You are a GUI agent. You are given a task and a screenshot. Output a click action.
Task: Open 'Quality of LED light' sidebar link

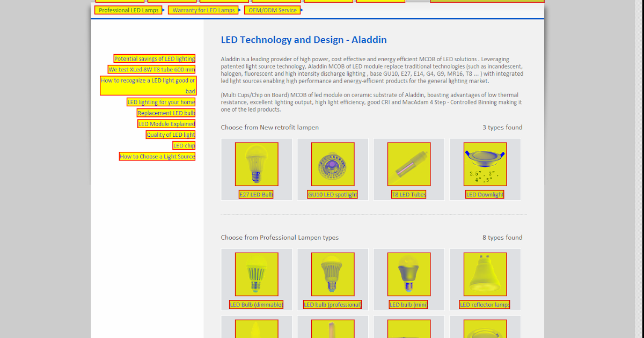click(171, 135)
